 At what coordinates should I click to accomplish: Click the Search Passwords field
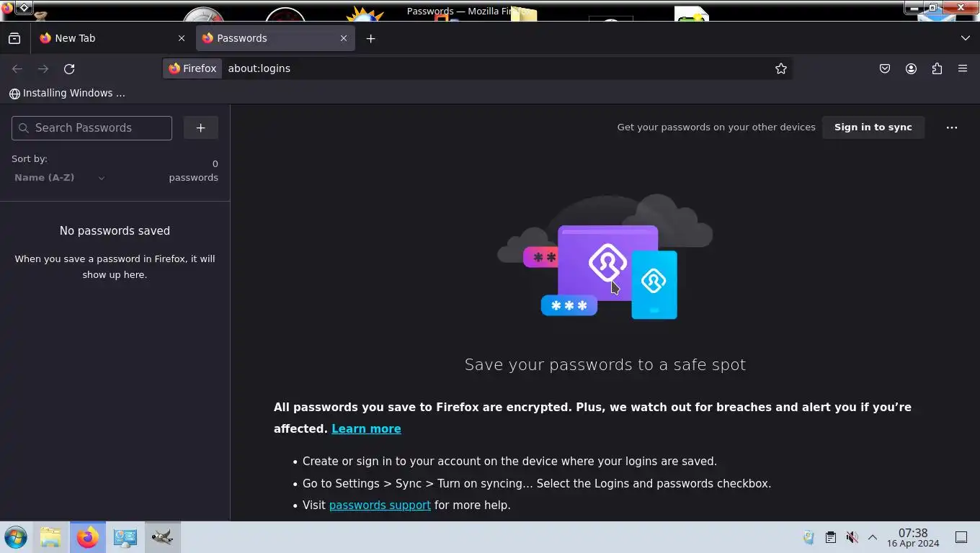[92, 128]
